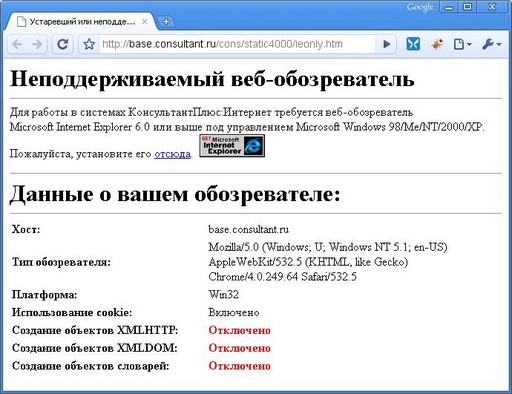Screen dimensions: 512x394
Task: Click the 'Включено' cookie status
Action: coord(234,312)
